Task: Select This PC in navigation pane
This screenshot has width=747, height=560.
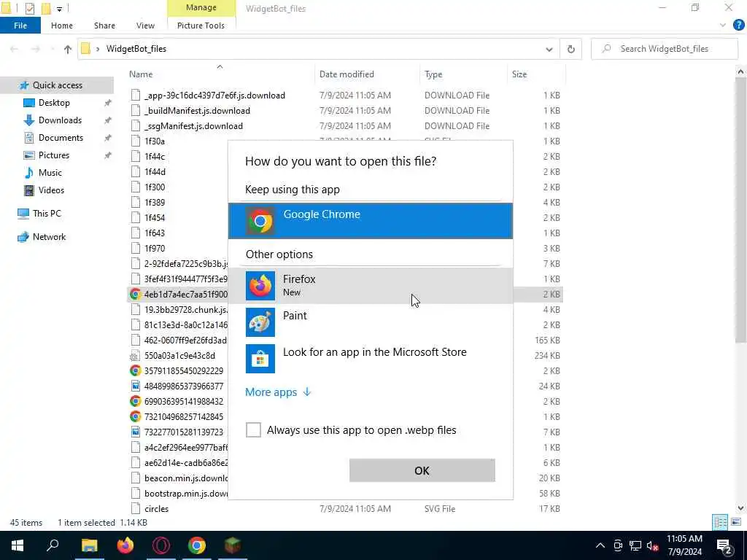Action: (47, 214)
